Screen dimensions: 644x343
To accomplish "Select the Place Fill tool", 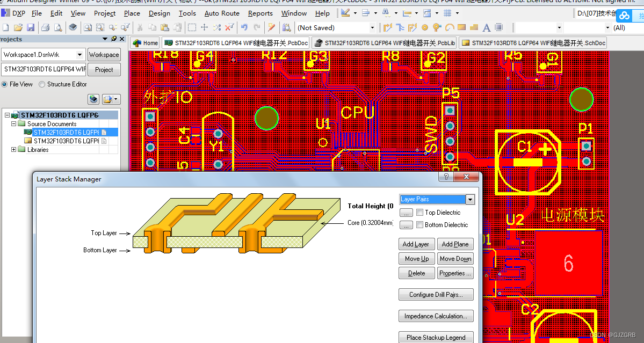I will [461, 27].
